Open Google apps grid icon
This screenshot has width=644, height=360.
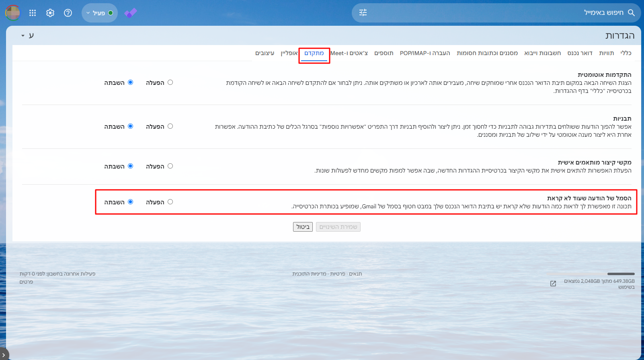click(33, 13)
